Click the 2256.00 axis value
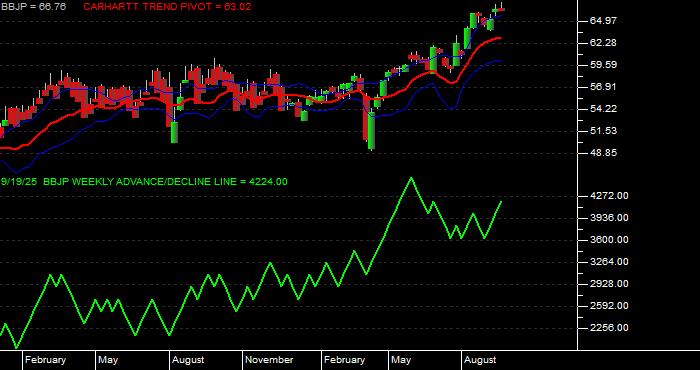This screenshot has height=370, width=700. coord(608,328)
